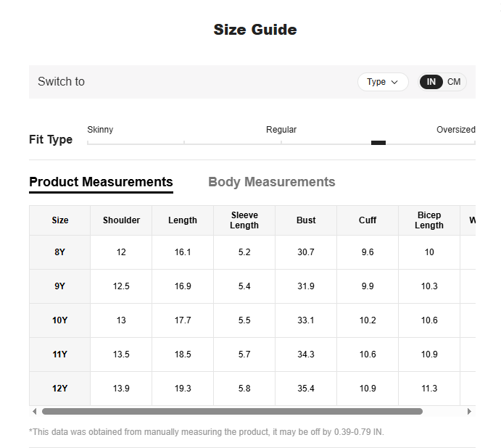
Task: Open the Type dropdown
Action: click(383, 82)
